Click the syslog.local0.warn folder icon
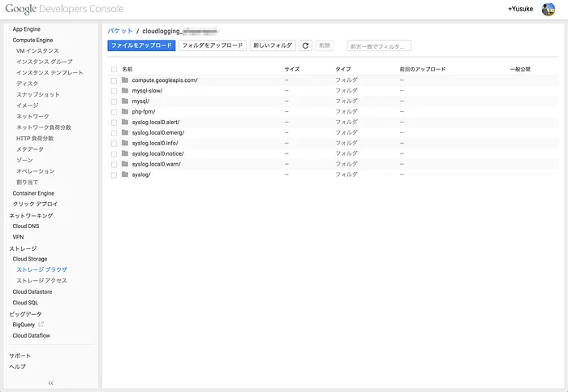568x392 pixels. point(125,164)
